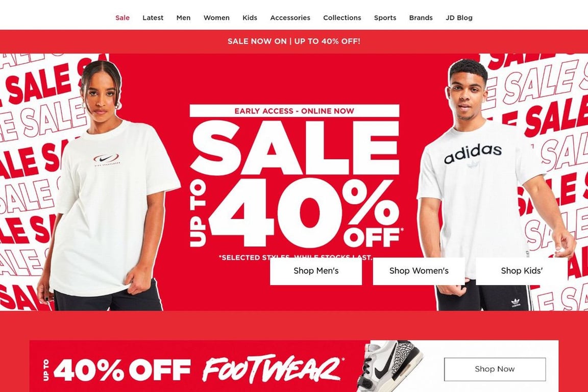Open the Collections menu
The height and width of the screenshot is (392, 588).
[x=342, y=18]
